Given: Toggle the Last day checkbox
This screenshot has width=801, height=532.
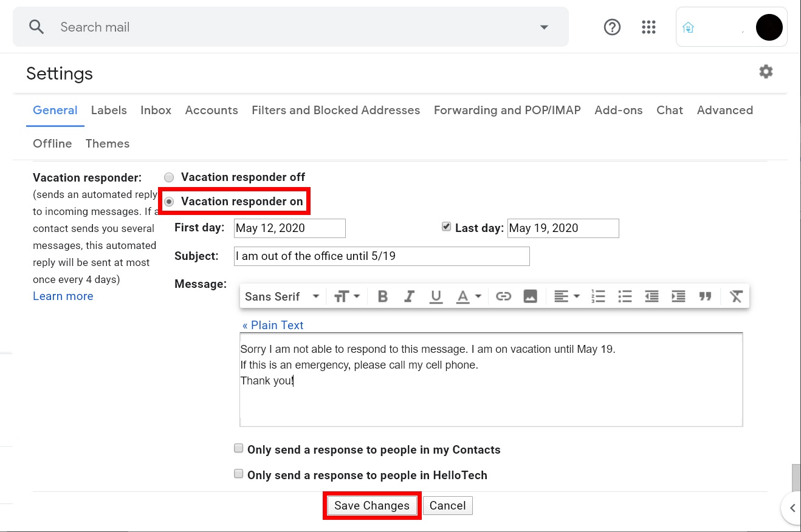Looking at the screenshot, I should click(446, 227).
